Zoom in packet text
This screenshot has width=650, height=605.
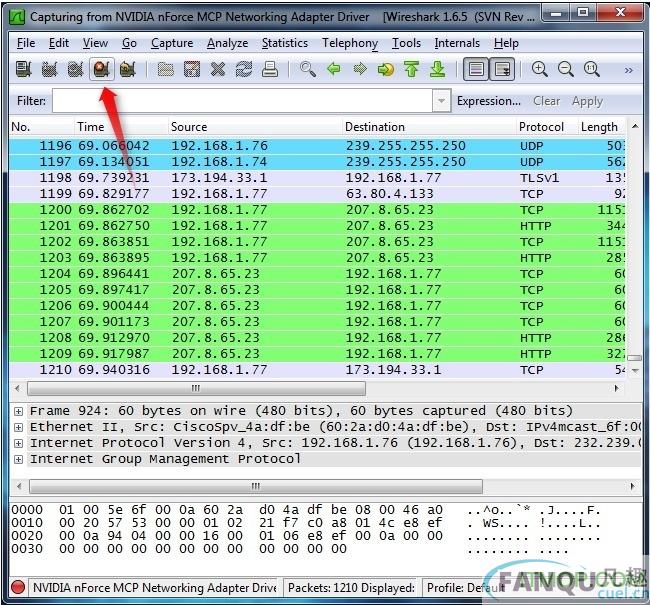(539, 69)
